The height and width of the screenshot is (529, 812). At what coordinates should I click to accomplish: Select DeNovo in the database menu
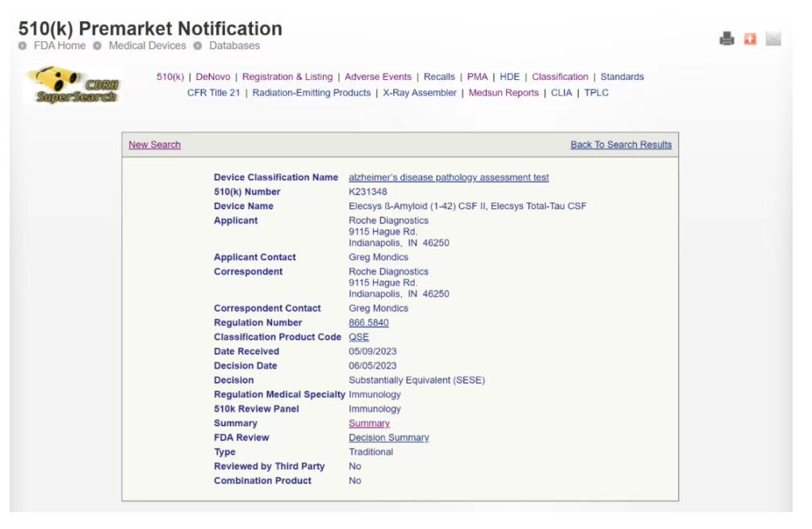213,77
